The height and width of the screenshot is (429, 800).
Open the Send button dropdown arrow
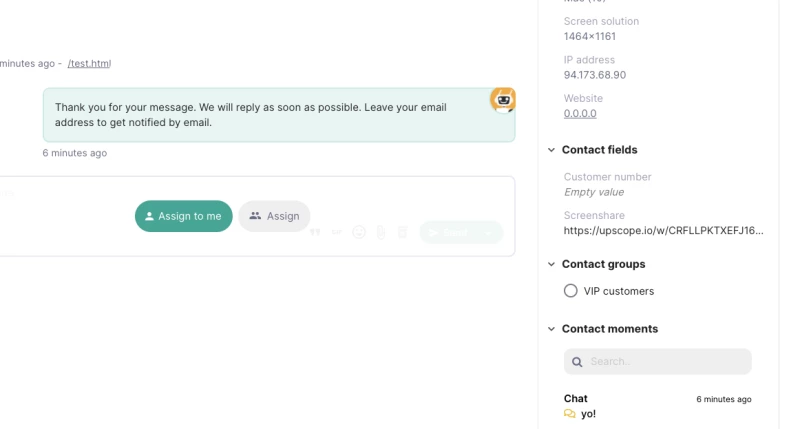click(490, 232)
